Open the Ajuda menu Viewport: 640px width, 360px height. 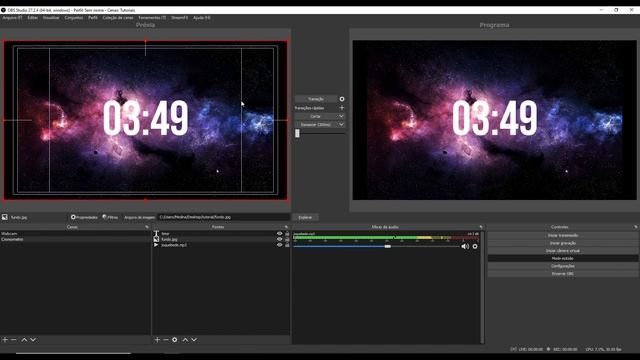[x=202, y=18]
